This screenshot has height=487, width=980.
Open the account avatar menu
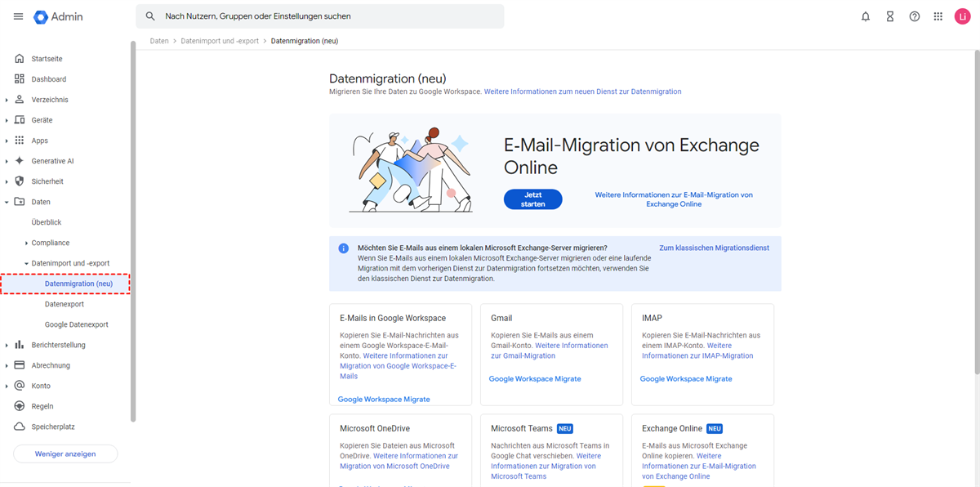[x=962, y=16]
